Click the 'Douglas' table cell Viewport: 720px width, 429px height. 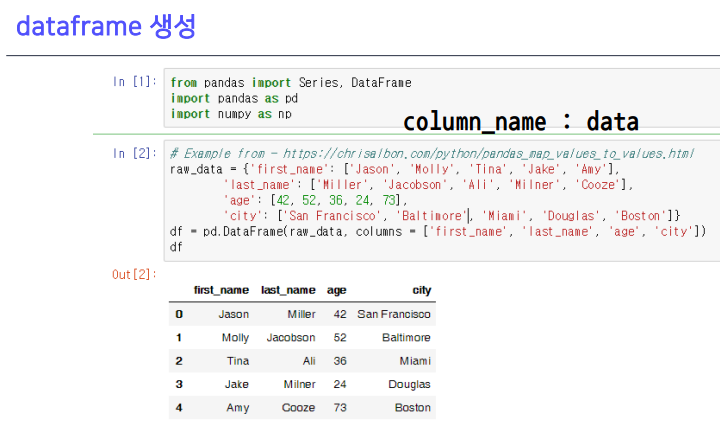pos(410,384)
